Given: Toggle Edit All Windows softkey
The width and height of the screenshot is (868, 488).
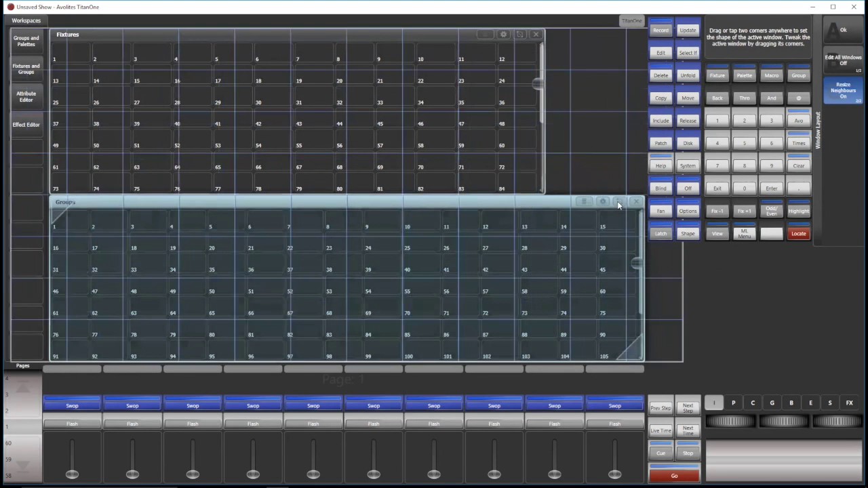Looking at the screenshot, I should point(843,60).
